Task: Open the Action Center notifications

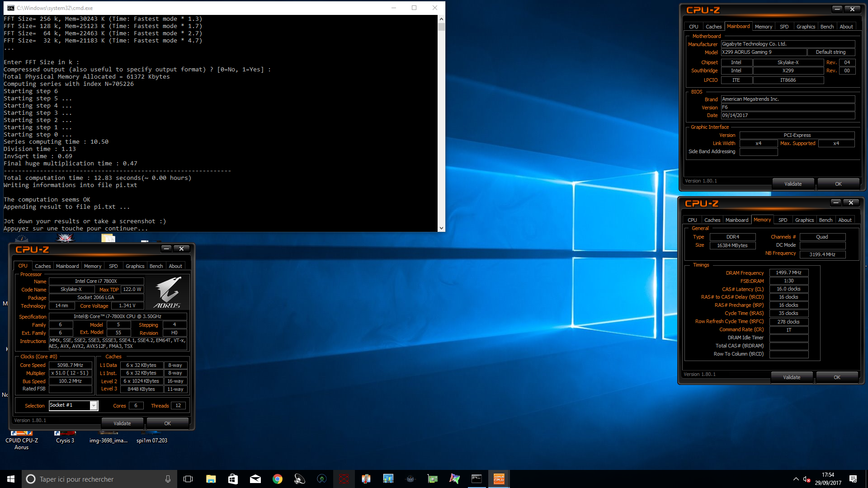Action: [853, 479]
